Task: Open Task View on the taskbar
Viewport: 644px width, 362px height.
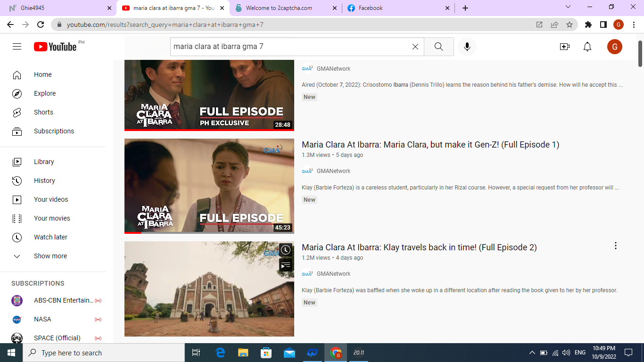Action: tap(196, 353)
